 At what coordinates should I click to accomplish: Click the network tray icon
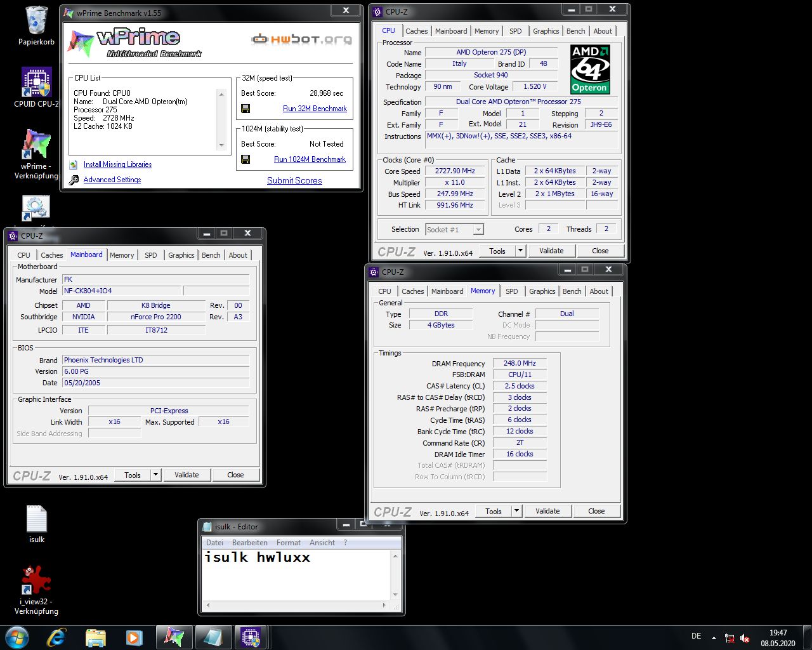tap(730, 638)
